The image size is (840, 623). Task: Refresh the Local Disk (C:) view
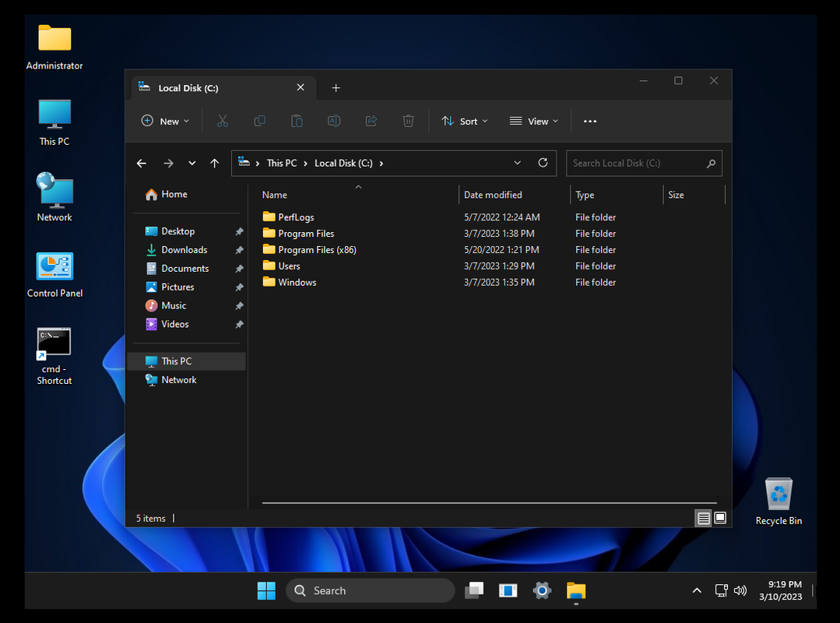[543, 163]
